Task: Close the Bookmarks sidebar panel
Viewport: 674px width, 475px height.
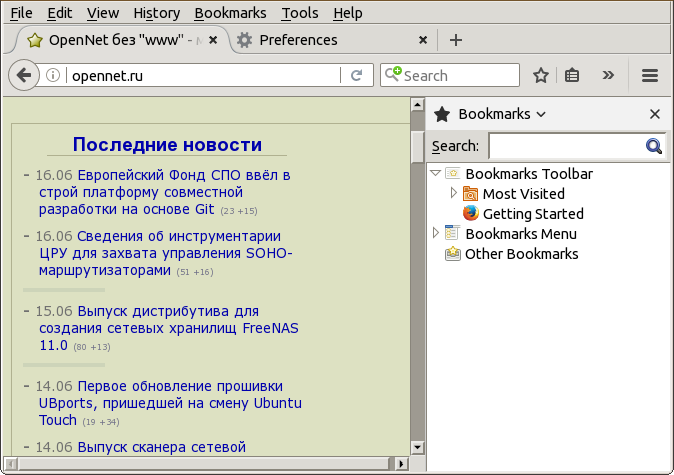Action: 655,114
